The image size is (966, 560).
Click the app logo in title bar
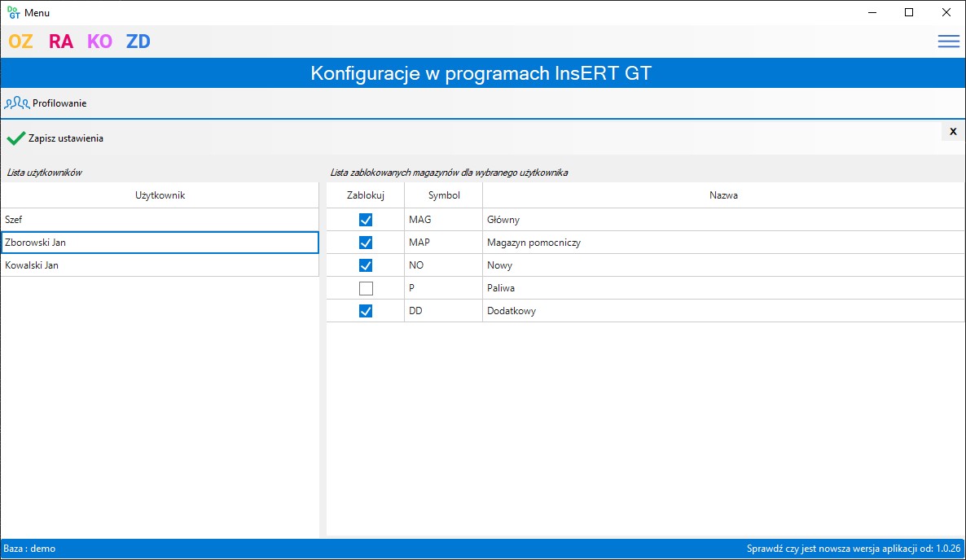pyautogui.click(x=13, y=12)
